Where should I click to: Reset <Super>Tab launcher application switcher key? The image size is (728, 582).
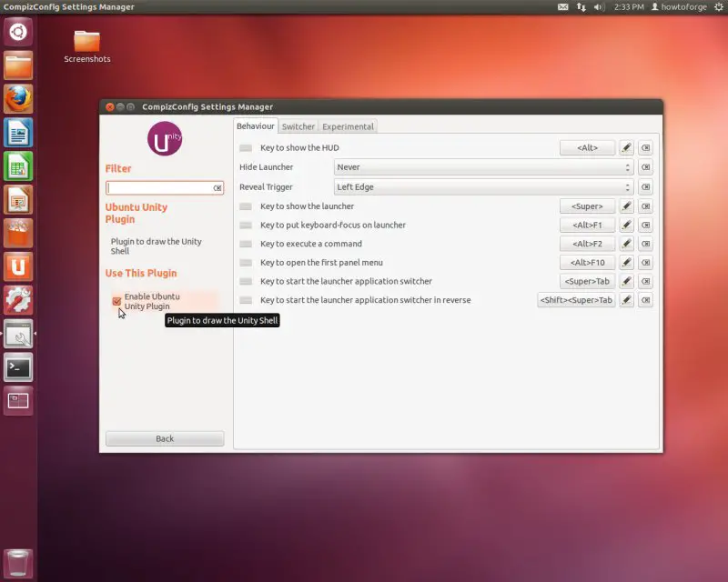pyautogui.click(x=645, y=281)
